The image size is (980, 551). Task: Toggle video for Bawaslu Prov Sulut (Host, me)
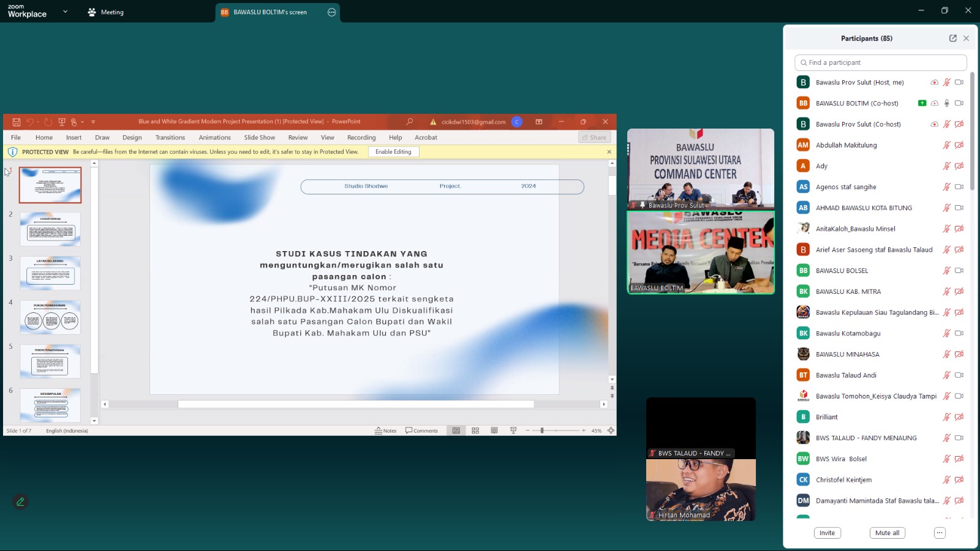pos(959,82)
